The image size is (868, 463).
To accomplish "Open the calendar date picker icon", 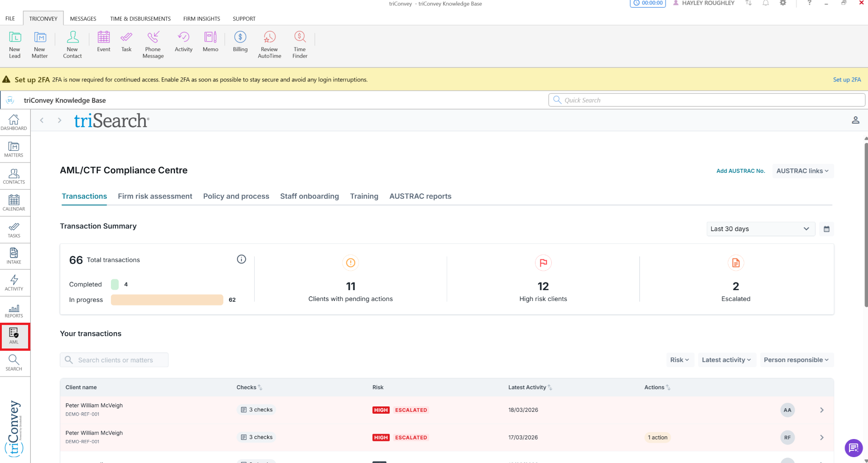I will [x=826, y=229].
